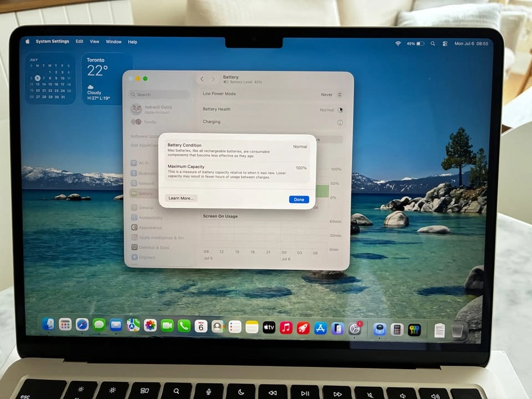Viewport: 532px width, 399px height.
Task: Open Launchpad apps grid in Dock
Action: [65, 325]
